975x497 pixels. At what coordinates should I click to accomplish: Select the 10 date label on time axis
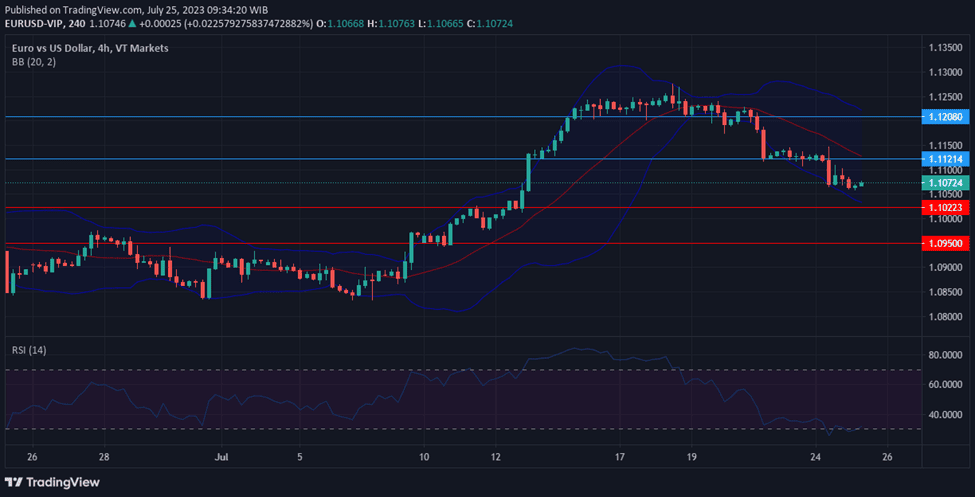424,456
